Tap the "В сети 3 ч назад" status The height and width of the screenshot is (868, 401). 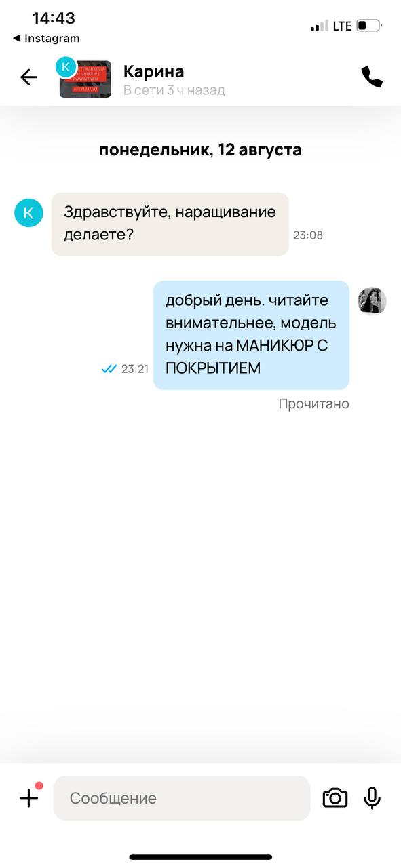click(174, 90)
